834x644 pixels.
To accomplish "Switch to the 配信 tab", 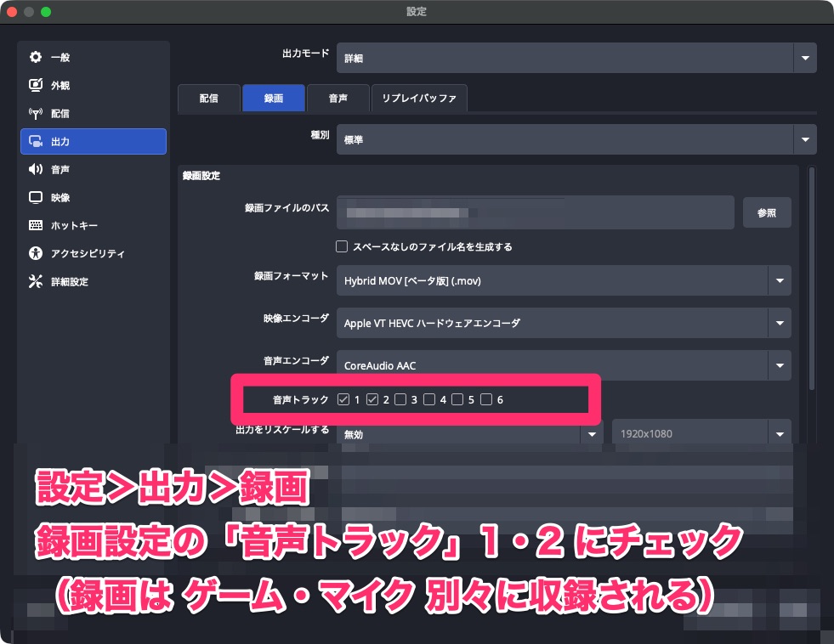I will pos(209,99).
